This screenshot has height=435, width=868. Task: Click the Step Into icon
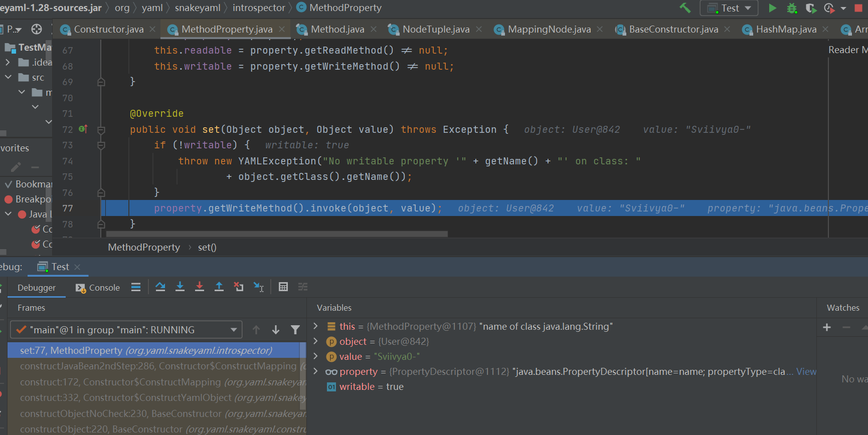180,287
